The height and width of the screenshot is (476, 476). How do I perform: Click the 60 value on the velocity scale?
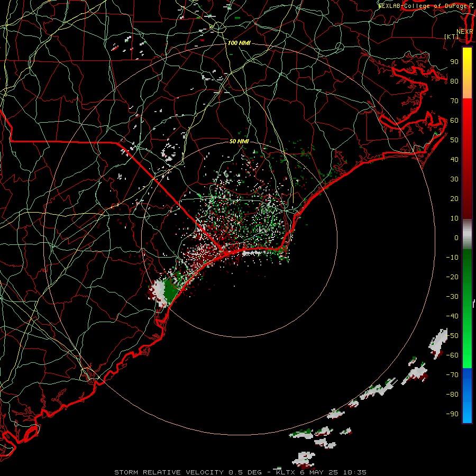pyautogui.click(x=454, y=121)
